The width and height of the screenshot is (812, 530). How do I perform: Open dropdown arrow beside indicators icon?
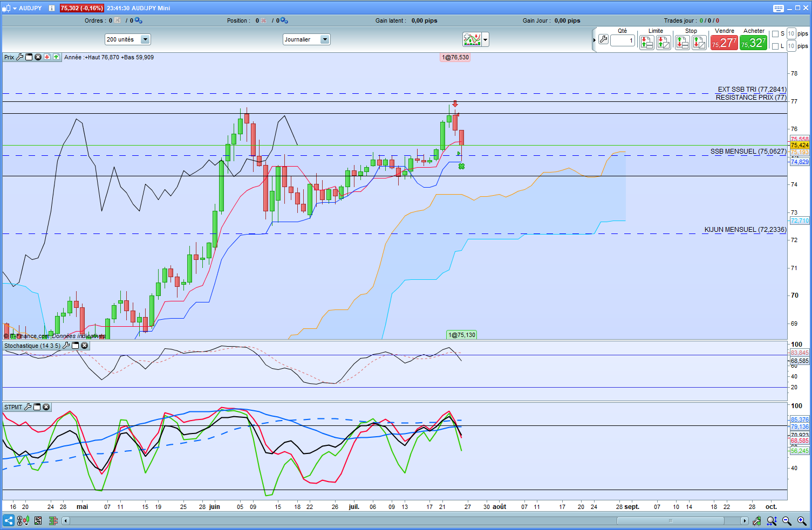486,39
